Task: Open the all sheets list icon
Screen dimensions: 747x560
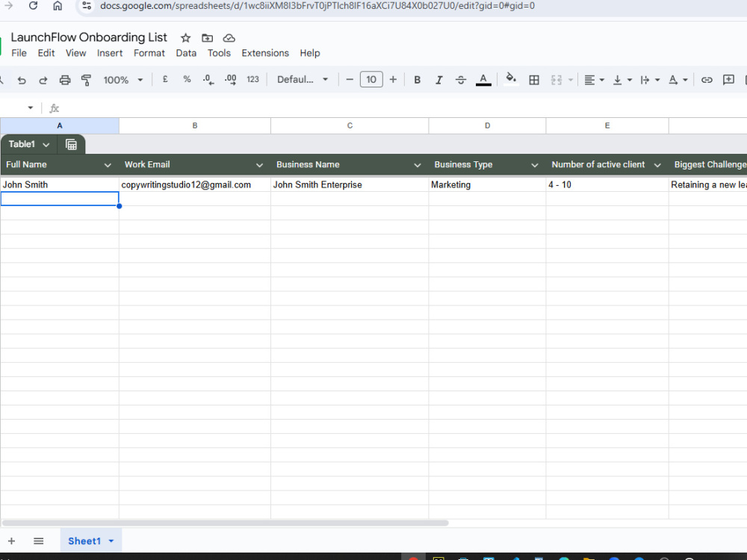Action: [x=39, y=541]
